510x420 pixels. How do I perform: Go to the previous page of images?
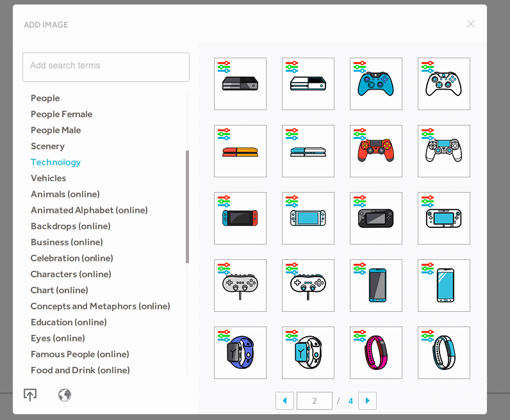[284, 401]
